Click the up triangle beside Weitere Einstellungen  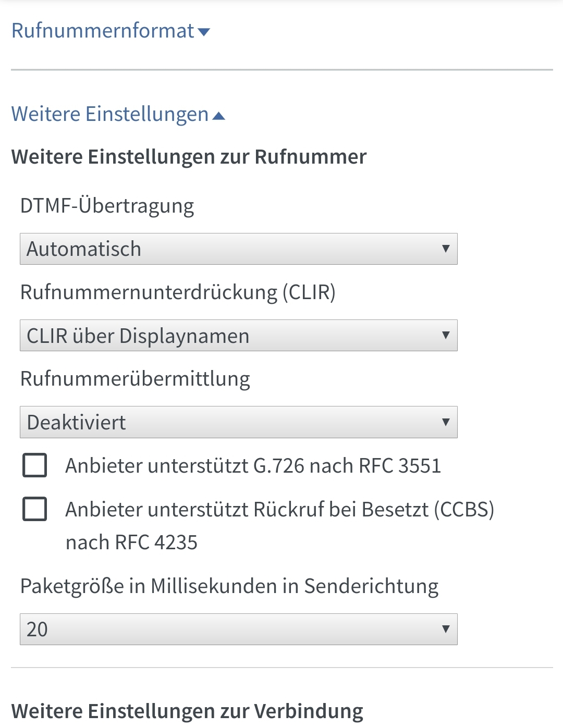click(219, 116)
